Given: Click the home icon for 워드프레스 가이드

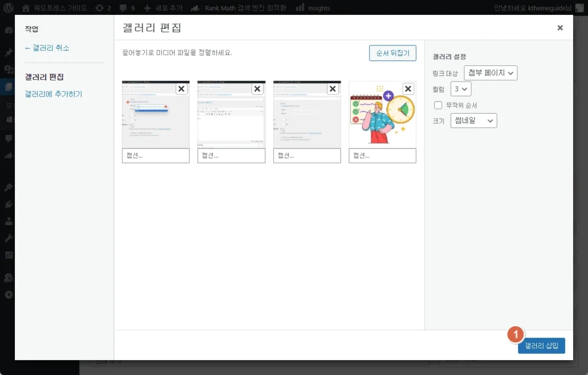Looking at the screenshot, I should click(25, 8).
